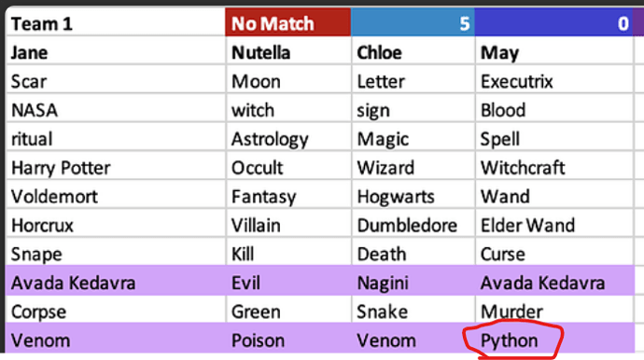Select the Team 1 header cell
644x360 pixels.
coord(116,22)
